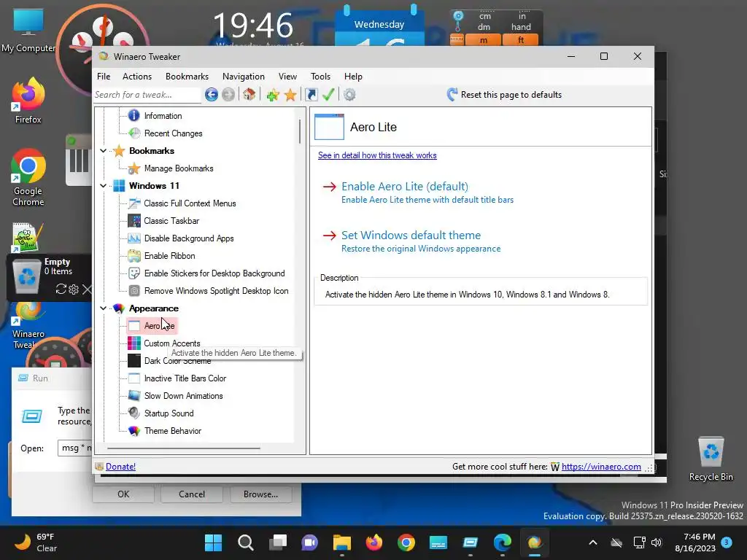Open My Computer desktop icon
Image resolution: width=747 pixels, height=560 pixels.
(x=28, y=31)
